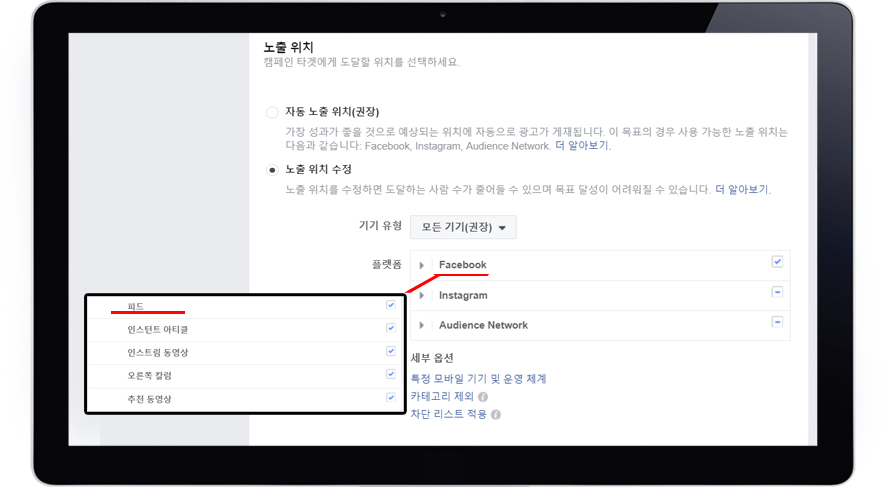The width and height of the screenshot is (886, 487).
Task: Toggle the Facebook platform checkbox
Action: (x=778, y=262)
